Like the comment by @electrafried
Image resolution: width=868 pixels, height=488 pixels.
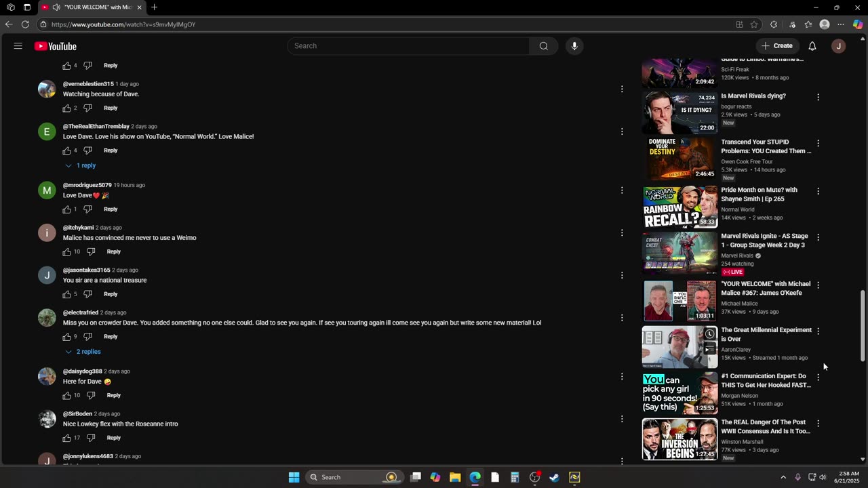67,337
